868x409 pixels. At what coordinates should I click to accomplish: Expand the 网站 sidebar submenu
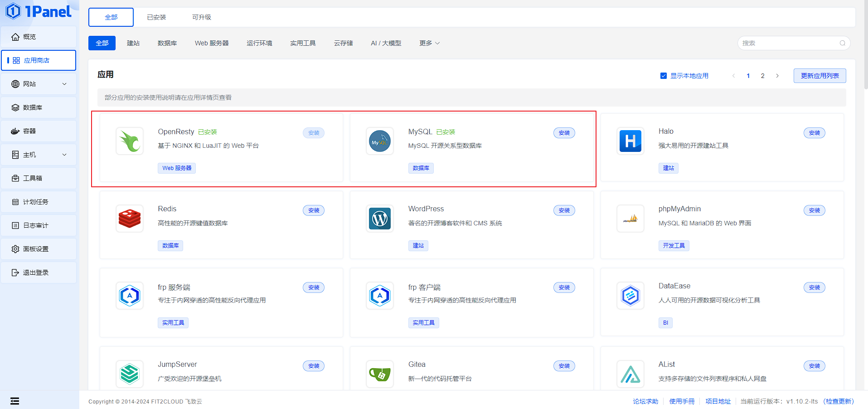point(64,84)
